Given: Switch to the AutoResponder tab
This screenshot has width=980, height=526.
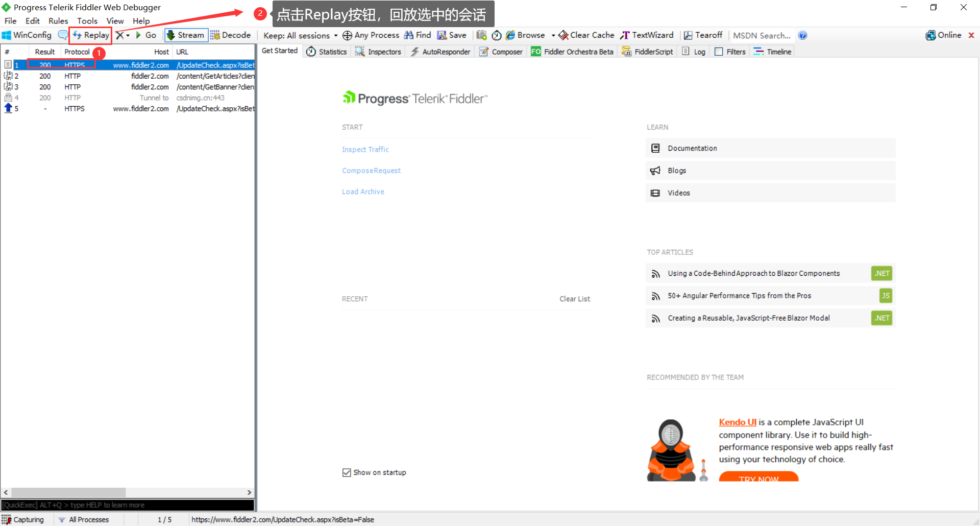Looking at the screenshot, I should point(440,52).
